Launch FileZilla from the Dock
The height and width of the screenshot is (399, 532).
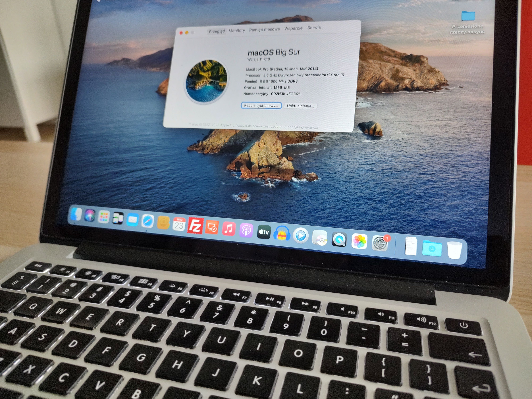point(196,226)
